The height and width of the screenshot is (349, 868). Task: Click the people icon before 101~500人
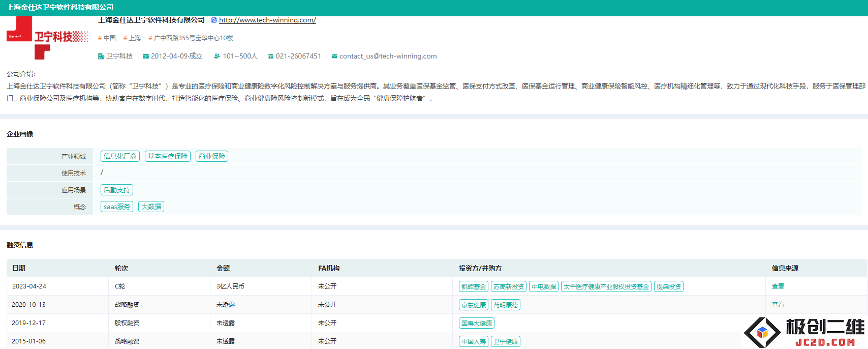(x=217, y=56)
